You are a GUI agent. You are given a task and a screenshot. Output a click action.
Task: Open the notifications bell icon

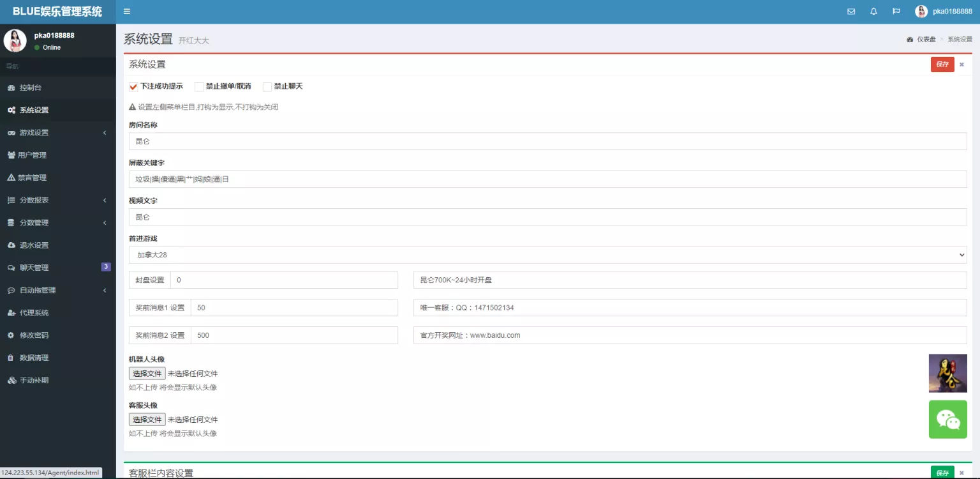873,11
